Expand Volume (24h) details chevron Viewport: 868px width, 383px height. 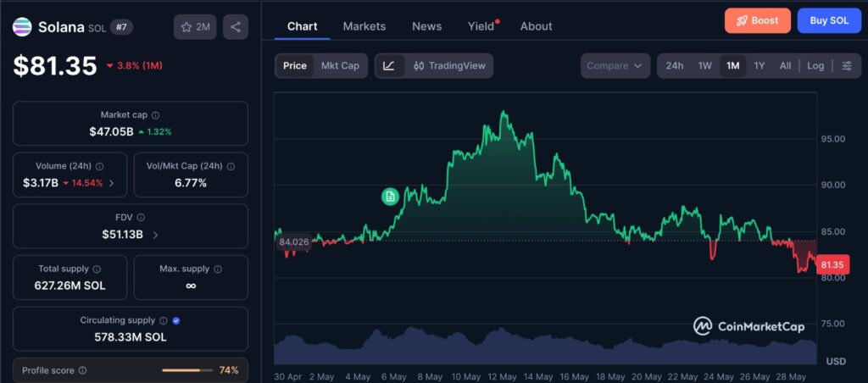pos(111,183)
